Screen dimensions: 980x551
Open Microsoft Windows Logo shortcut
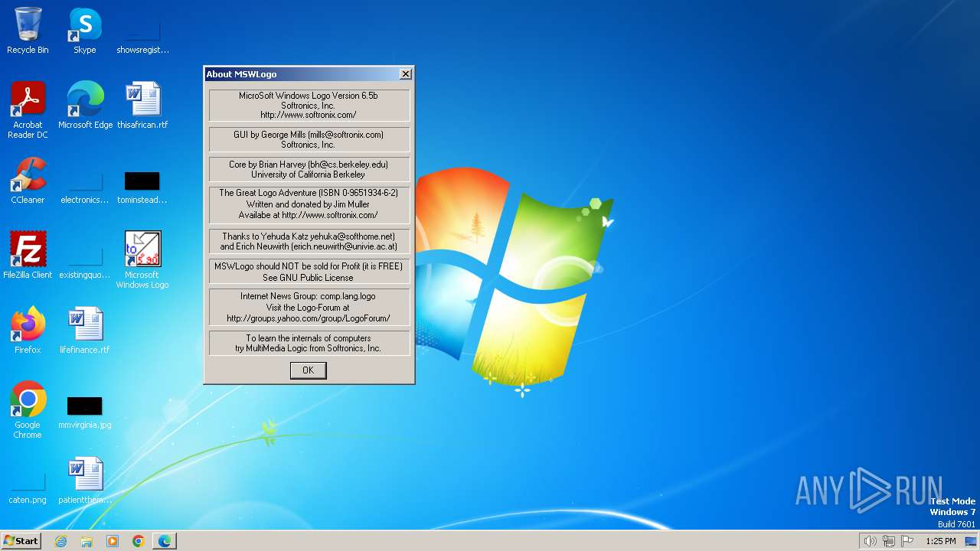(142, 260)
